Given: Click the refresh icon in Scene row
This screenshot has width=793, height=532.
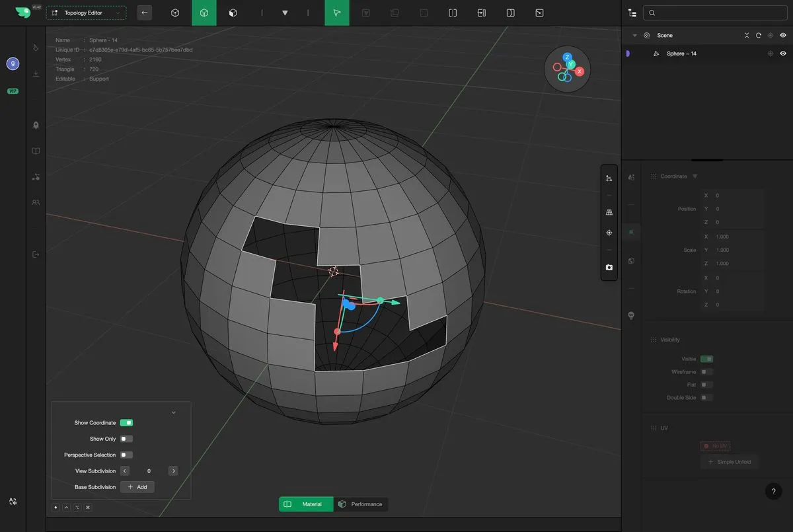Looking at the screenshot, I should click(759, 36).
